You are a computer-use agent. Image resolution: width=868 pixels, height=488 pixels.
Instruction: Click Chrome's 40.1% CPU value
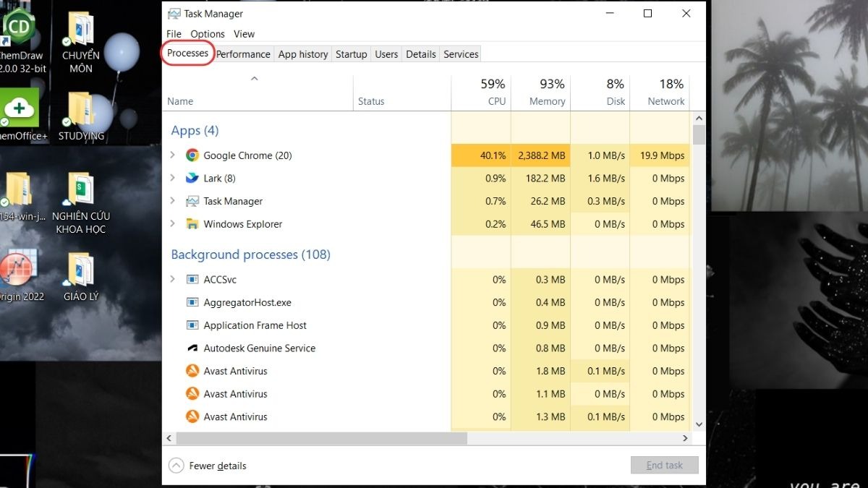493,155
